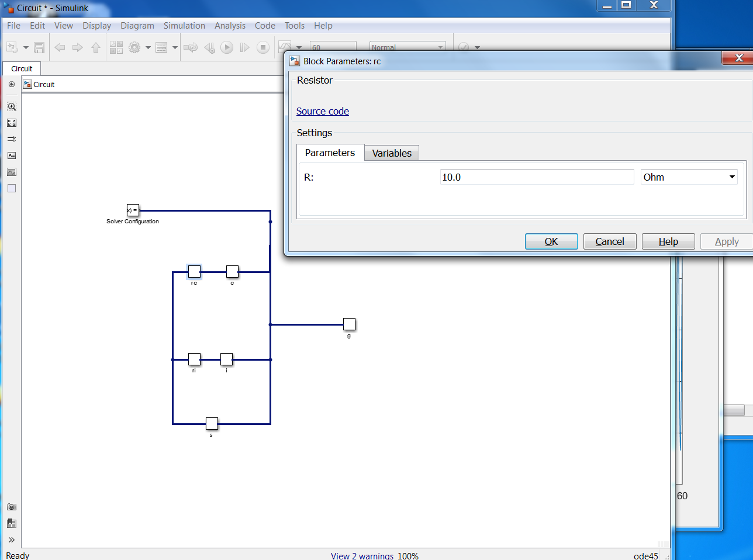Click OK in Block Parameters dialog
The height and width of the screenshot is (560, 753).
point(551,241)
